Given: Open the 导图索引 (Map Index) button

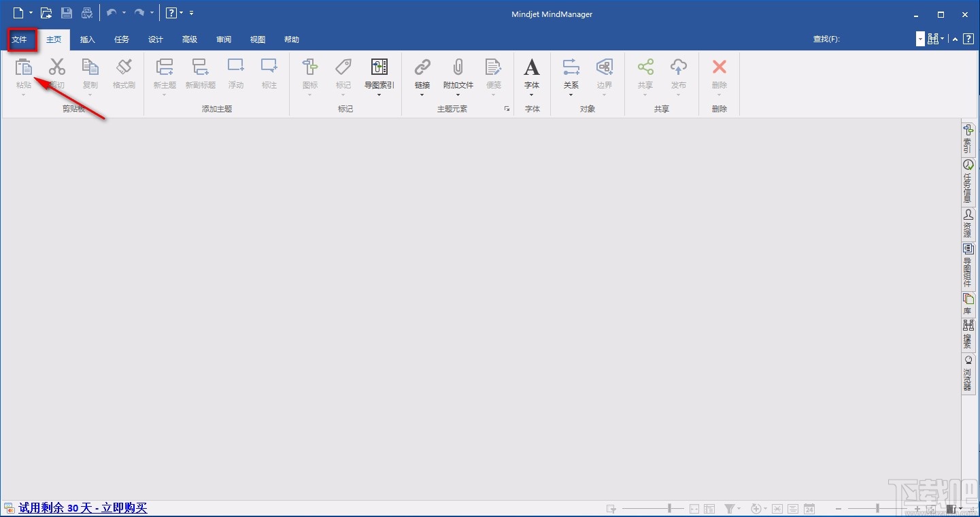Looking at the screenshot, I should (x=379, y=76).
